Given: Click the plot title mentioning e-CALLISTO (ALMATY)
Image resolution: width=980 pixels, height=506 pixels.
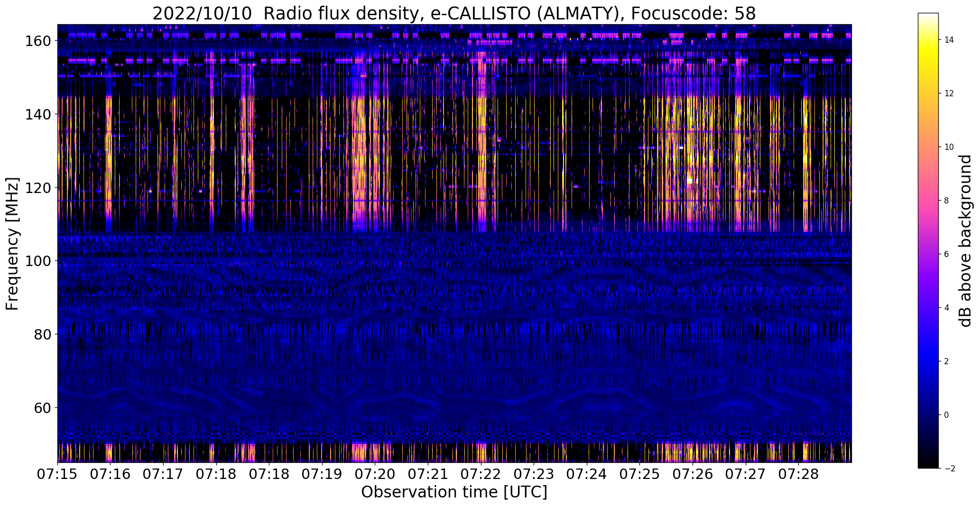Looking at the screenshot, I should [454, 13].
